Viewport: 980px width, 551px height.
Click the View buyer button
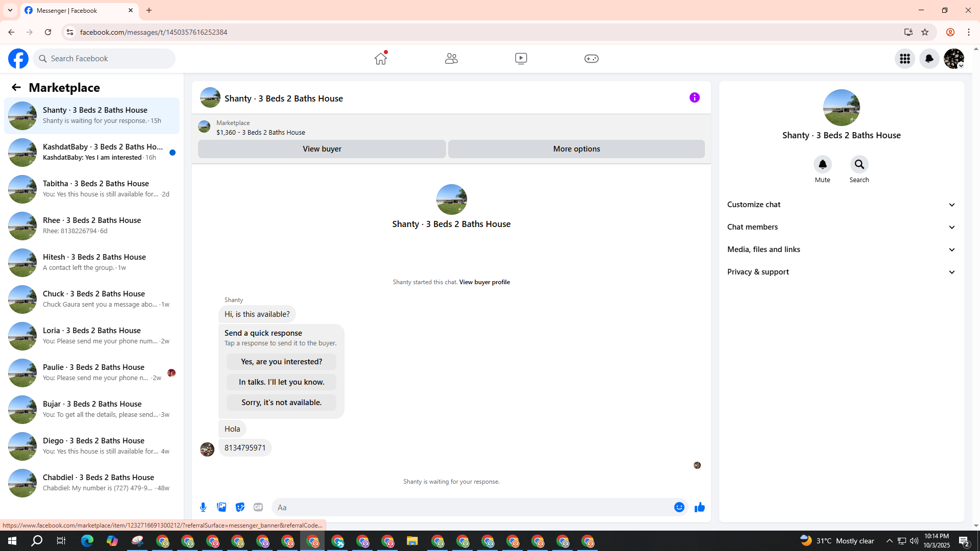(x=322, y=149)
